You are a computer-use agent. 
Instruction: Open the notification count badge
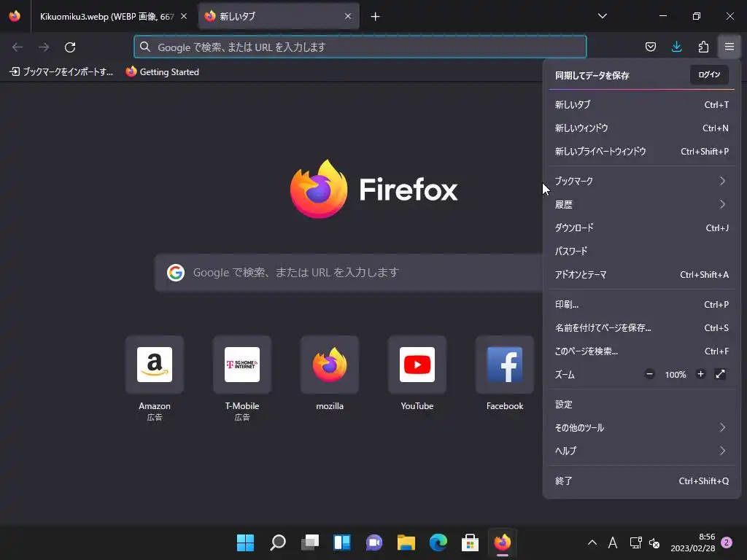(x=727, y=542)
